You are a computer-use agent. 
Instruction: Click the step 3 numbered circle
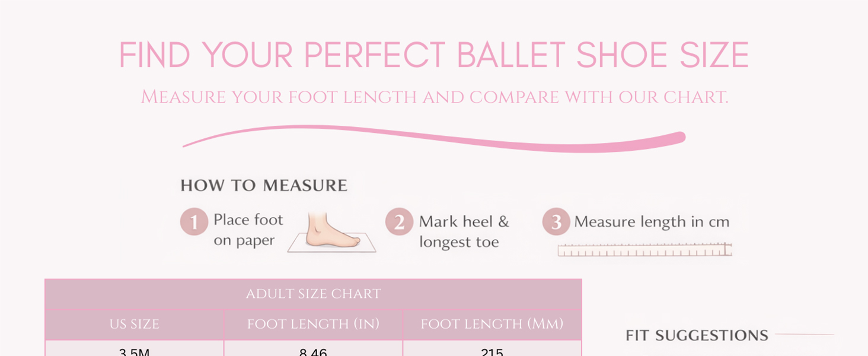point(556,222)
